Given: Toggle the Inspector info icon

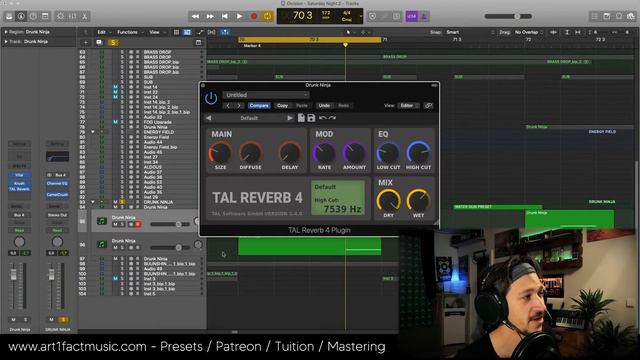Looking at the screenshot, I should click(x=21, y=16).
